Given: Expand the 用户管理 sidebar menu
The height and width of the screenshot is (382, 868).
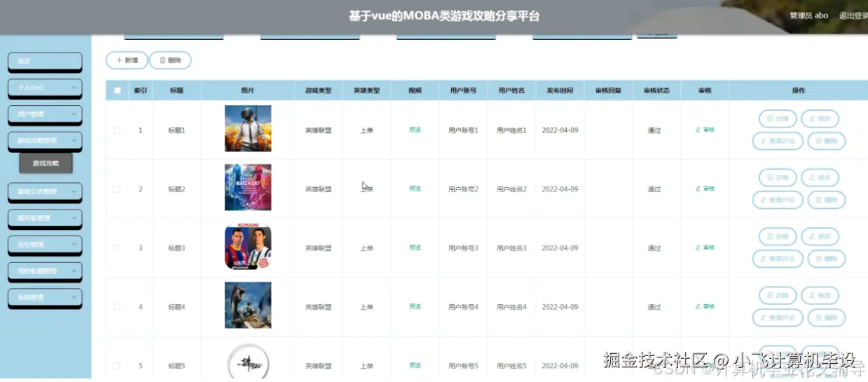Looking at the screenshot, I should coord(45,114).
